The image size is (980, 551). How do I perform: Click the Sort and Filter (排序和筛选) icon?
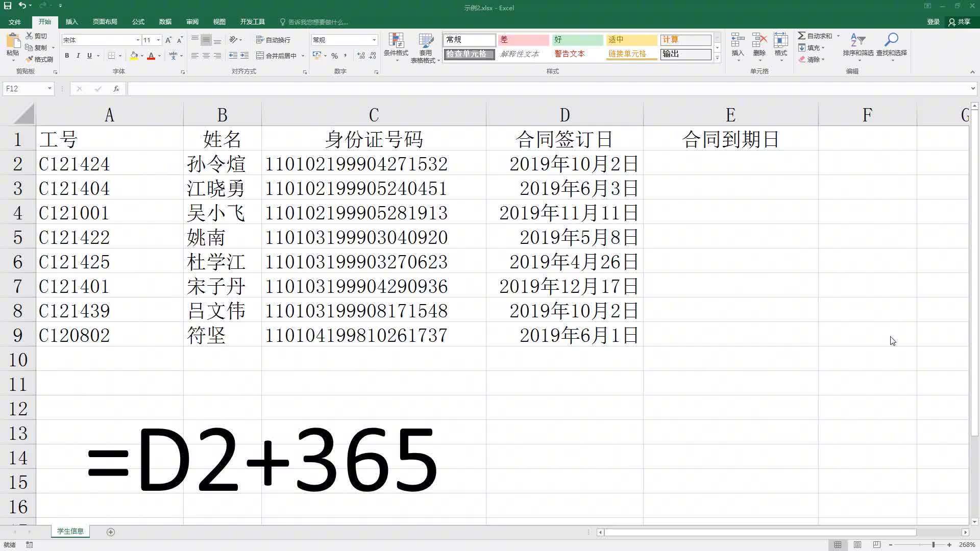click(857, 40)
